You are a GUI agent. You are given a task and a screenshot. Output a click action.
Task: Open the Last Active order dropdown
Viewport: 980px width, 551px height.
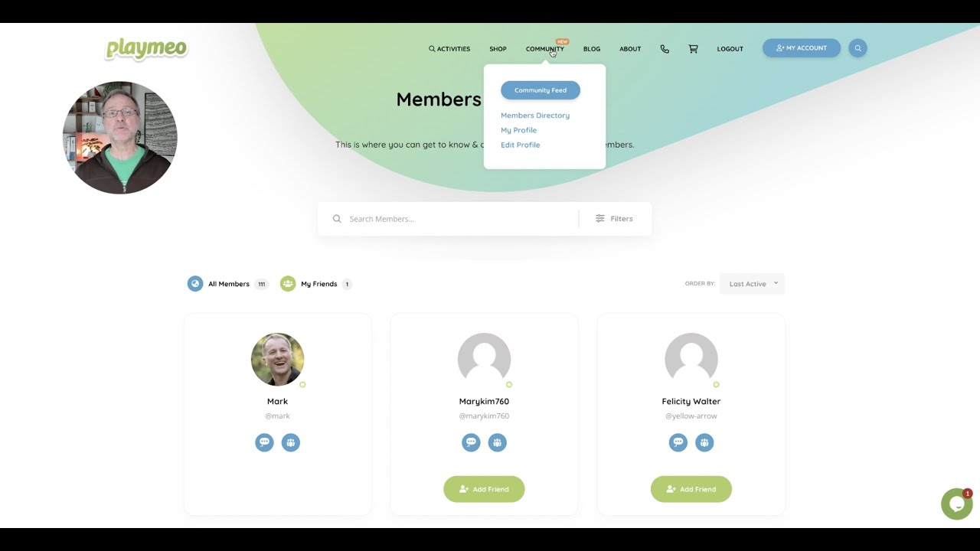point(753,284)
